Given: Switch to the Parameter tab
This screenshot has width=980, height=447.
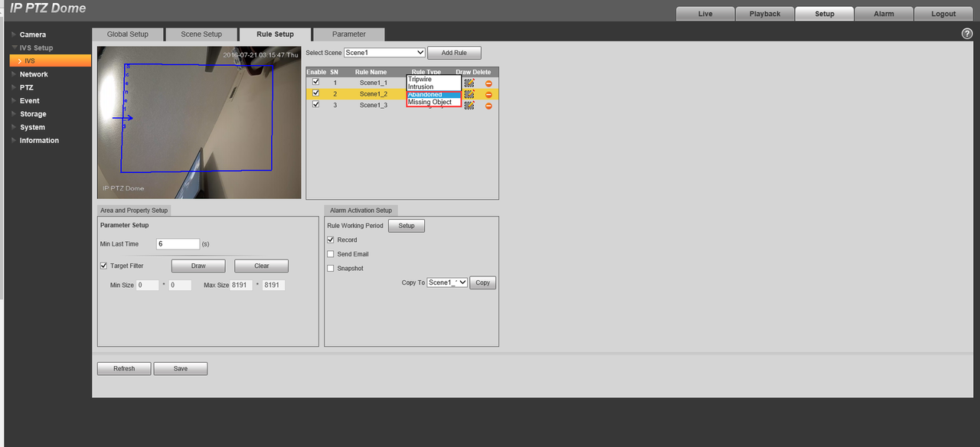Looking at the screenshot, I should (x=348, y=34).
